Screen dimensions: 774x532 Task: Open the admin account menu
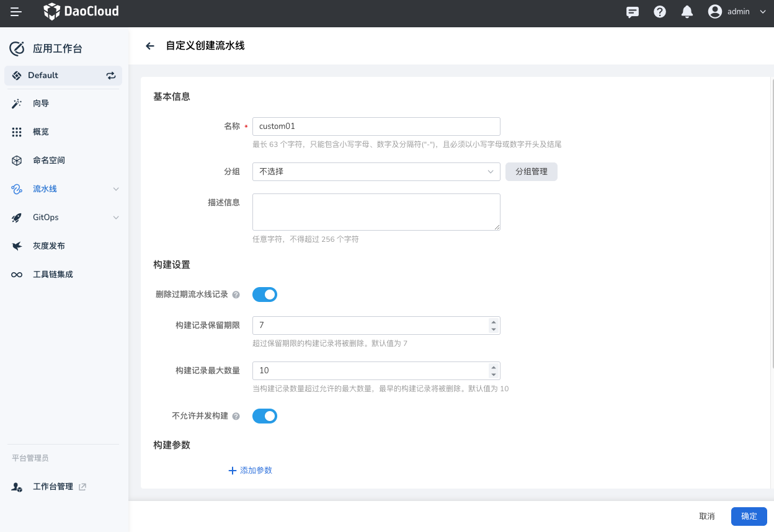pyautogui.click(x=738, y=11)
